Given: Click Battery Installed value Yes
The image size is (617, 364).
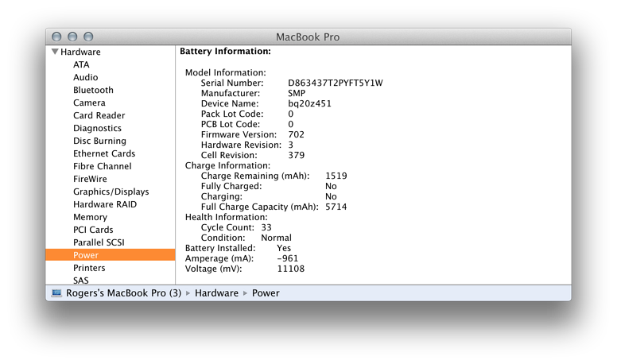Looking at the screenshot, I should (284, 248).
